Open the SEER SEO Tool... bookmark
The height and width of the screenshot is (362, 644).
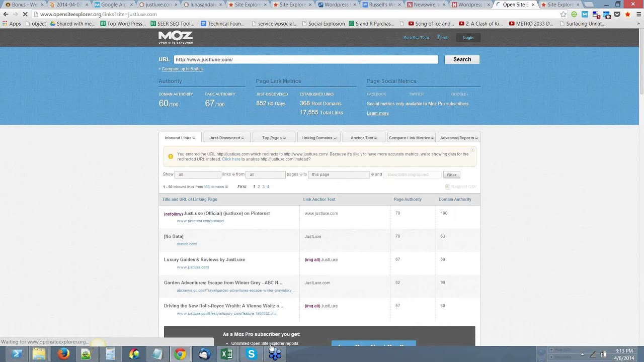173,24
